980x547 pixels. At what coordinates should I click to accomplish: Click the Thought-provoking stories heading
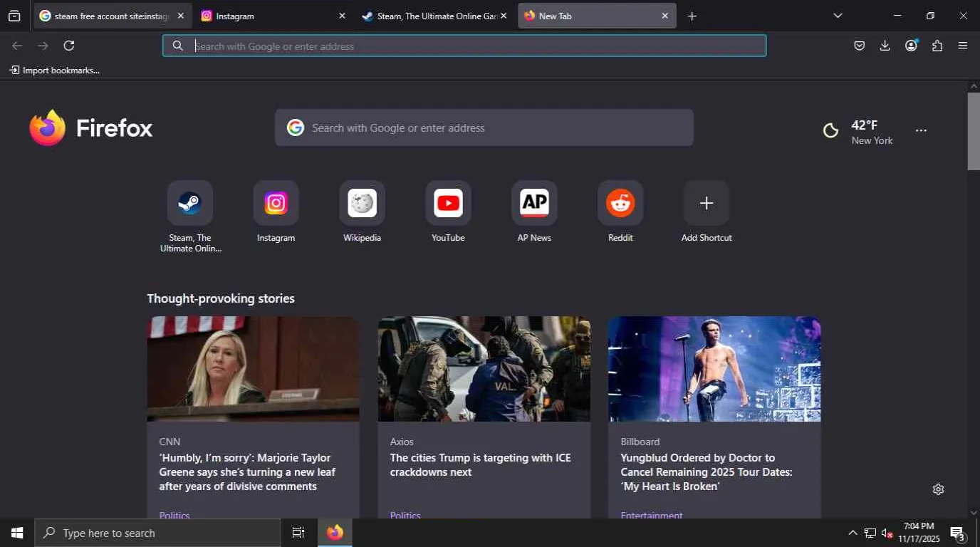click(x=221, y=298)
